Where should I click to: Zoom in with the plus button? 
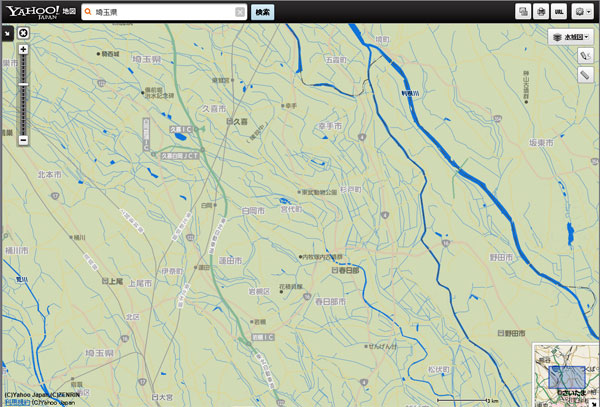23,49
